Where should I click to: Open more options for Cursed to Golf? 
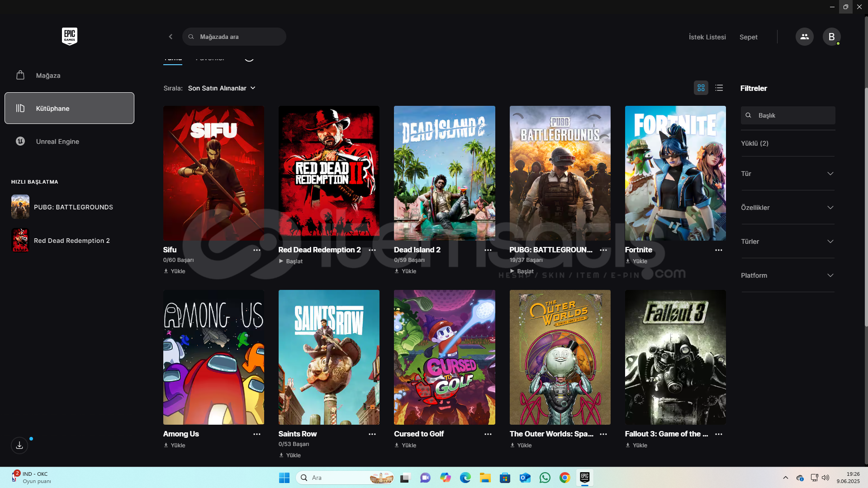(488, 434)
